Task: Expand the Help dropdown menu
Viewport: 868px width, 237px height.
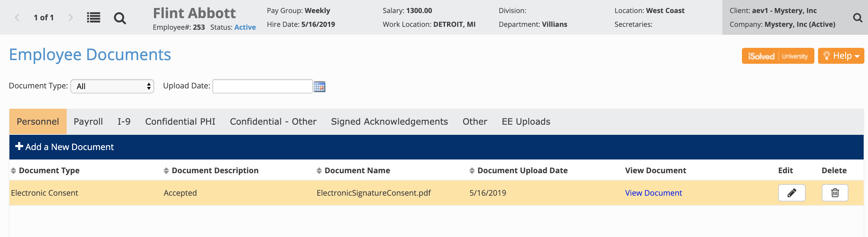Action: pyautogui.click(x=841, y=56)
